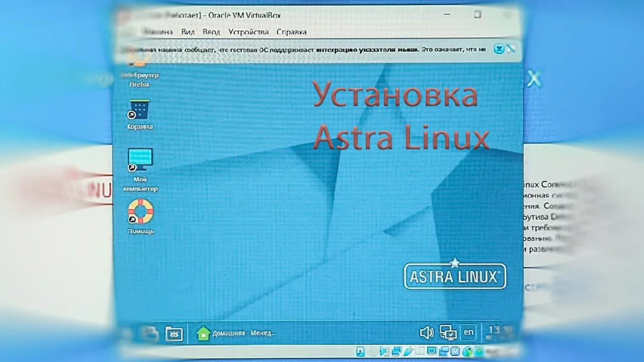
Task: Click the printer icon on the taskbar
Action: pyautogui.click(x=151, y=333)
